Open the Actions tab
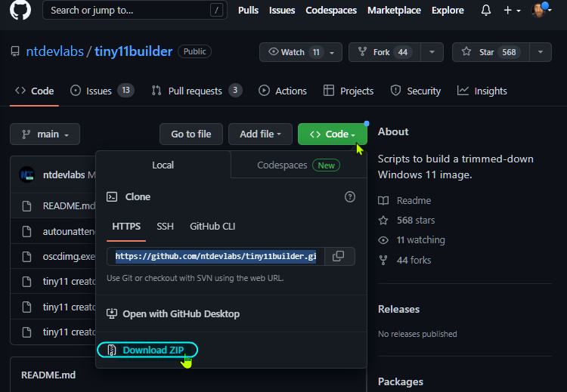The width and height of the screenshot is (567, 392). (283, 91)
